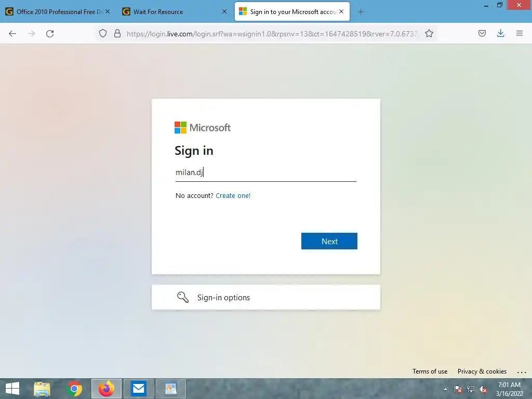This screenshot has height=399, width=532.
Task: Go back with the browser back arrow
Action: [x=12, y=34]
